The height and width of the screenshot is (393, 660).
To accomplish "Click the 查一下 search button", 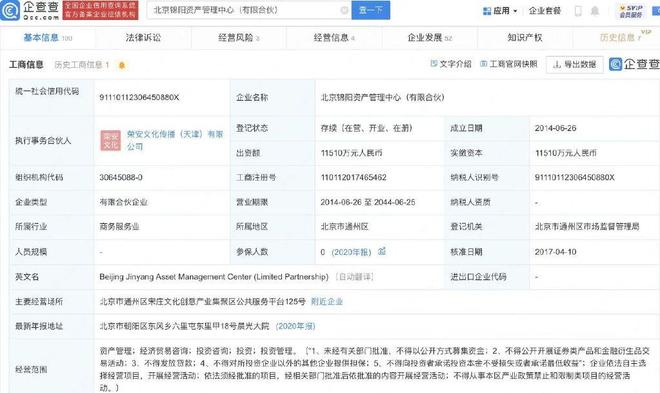I will point(371,10).
